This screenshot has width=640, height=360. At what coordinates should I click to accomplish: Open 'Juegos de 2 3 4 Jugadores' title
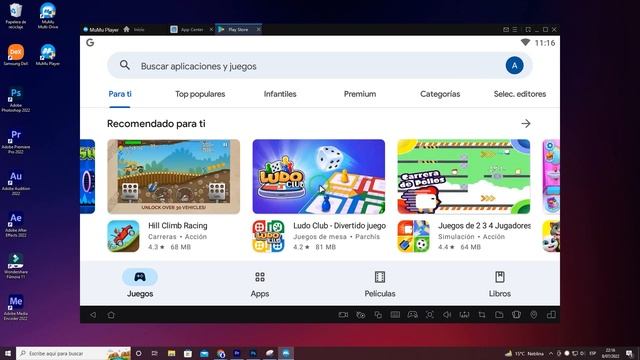pos(484,225)
